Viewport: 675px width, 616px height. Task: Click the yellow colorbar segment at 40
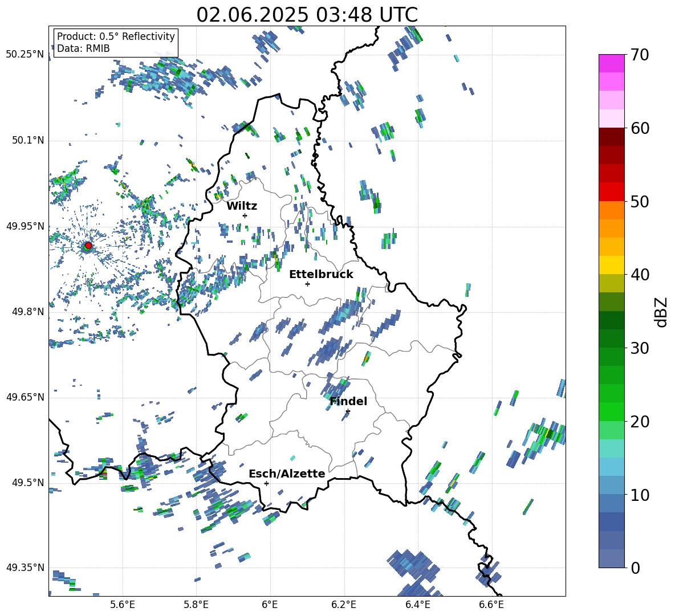click(x=611, y=265)
